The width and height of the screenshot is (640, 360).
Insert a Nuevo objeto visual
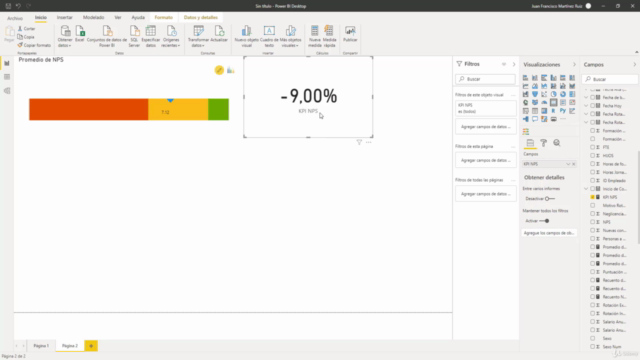pyautogui.click(x=247, y=36)
